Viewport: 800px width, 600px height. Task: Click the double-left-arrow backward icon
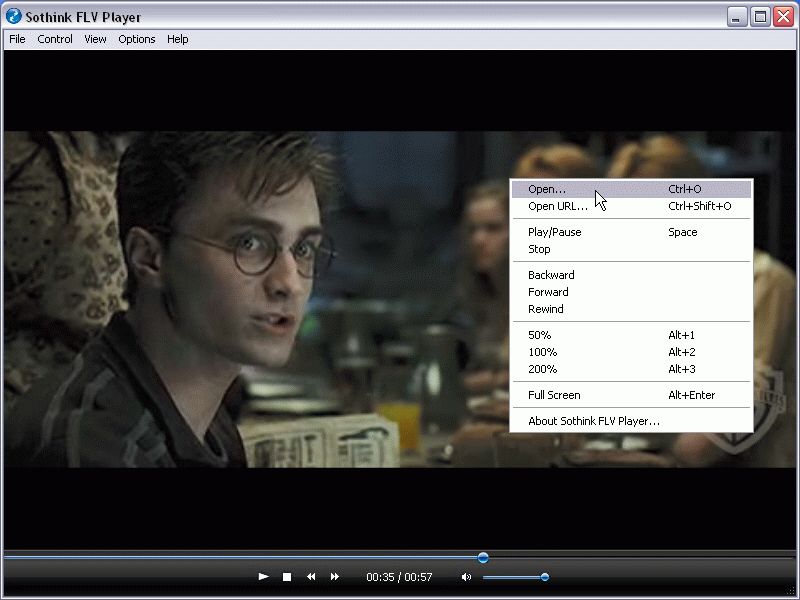pos(311,577)
